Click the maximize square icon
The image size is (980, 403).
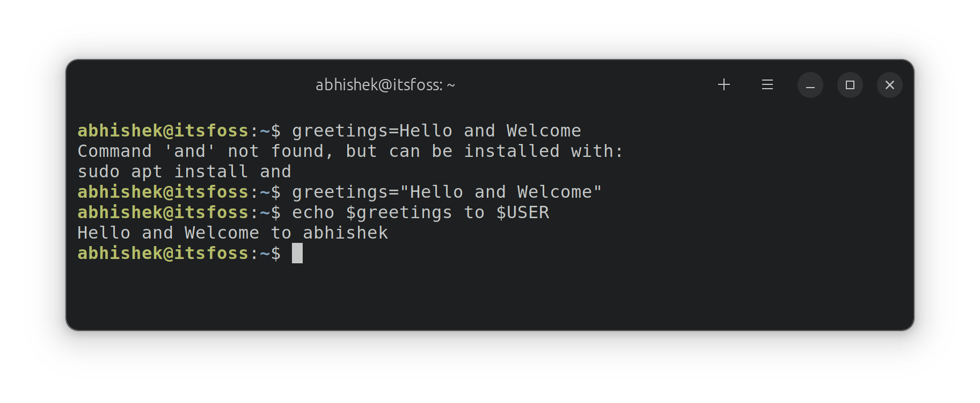850,85
